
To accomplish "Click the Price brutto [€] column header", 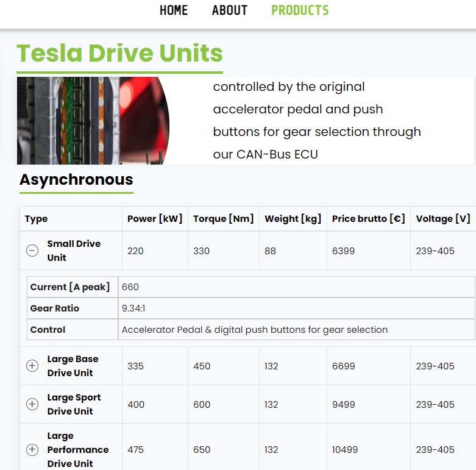I will pos(368,219).
